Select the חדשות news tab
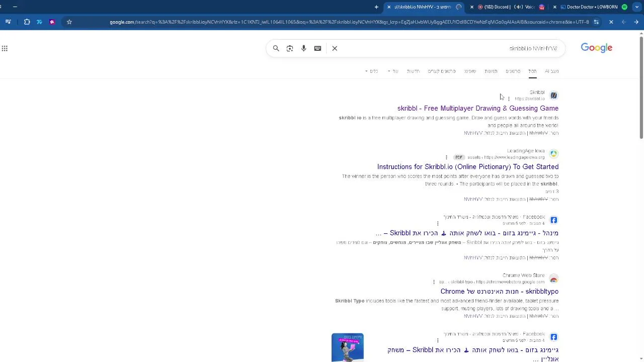 (x=413, y=71)
